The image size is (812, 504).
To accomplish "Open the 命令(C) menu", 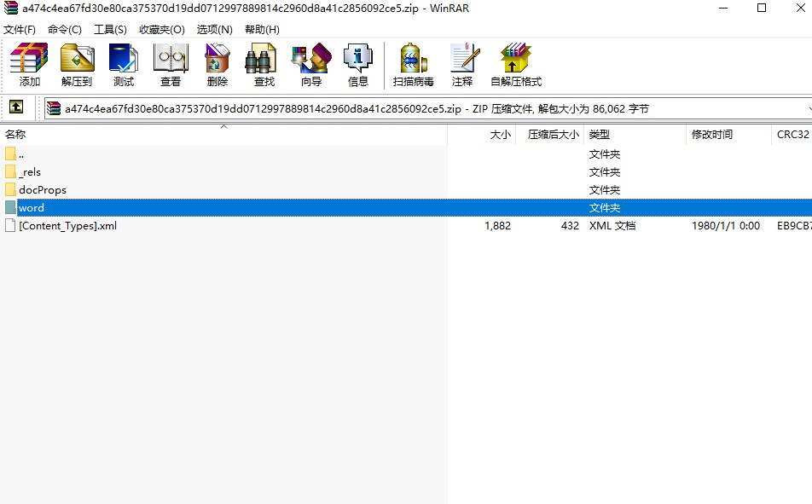I will coord(65,30).
